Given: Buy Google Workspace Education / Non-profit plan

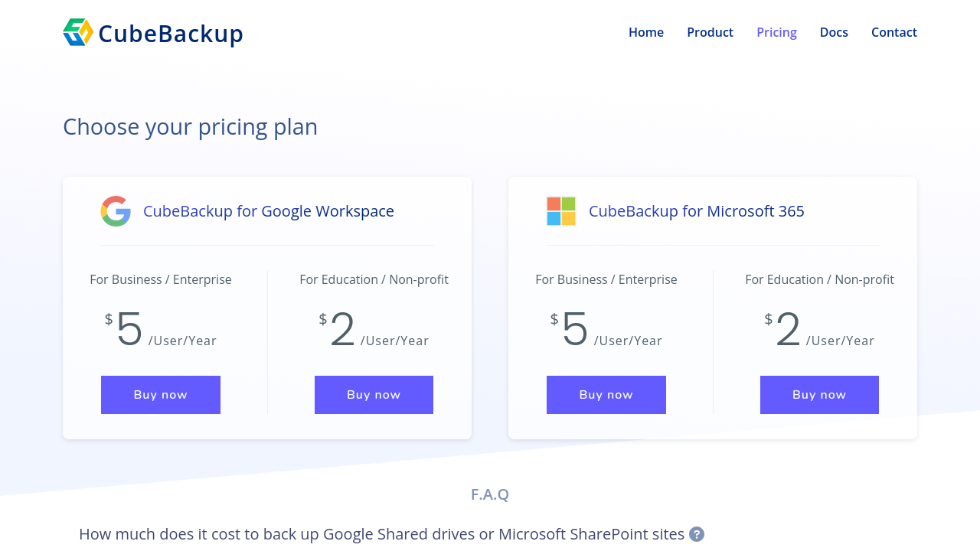Looking at the screenshot, I should [x=374, y=395].
